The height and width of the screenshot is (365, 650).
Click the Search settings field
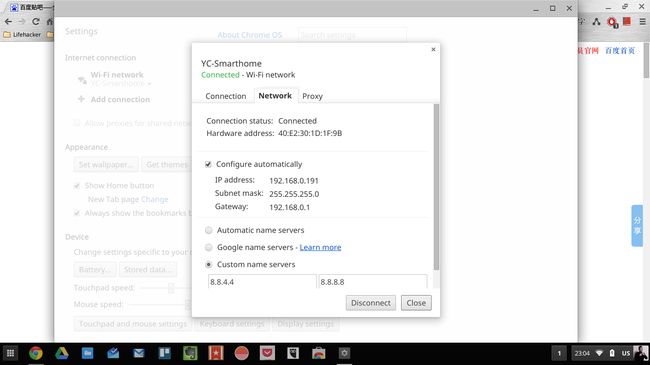(352, 35)
